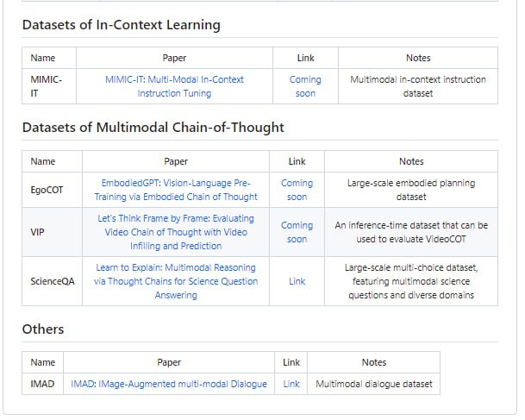The width and height of the screenshot is (525, 420).
Task: Click the IMAD name cell
Action: coord(42,384)
